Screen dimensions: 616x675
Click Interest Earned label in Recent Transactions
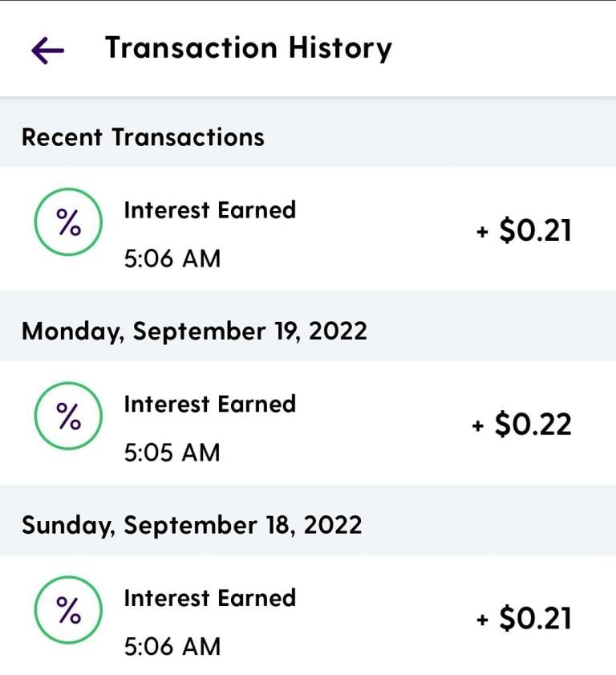tap(210, 210)
